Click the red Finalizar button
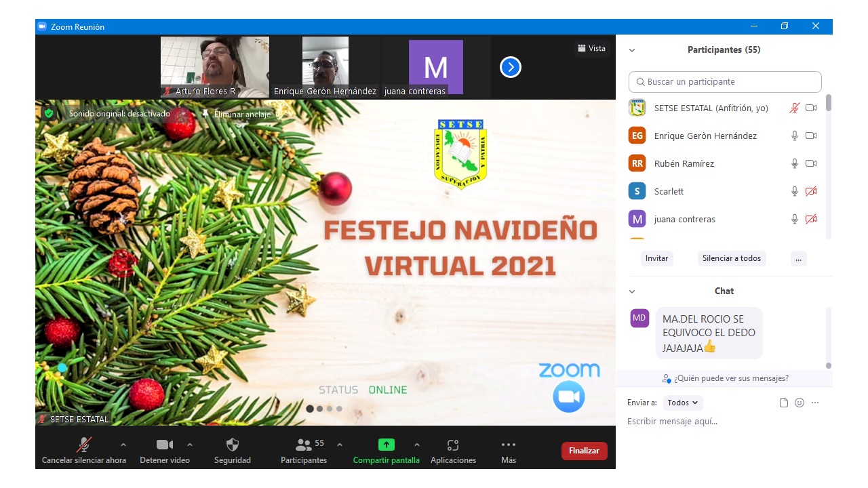Image resolution: width=868 pixels, height=488 pixels. (x=584, y=451)
